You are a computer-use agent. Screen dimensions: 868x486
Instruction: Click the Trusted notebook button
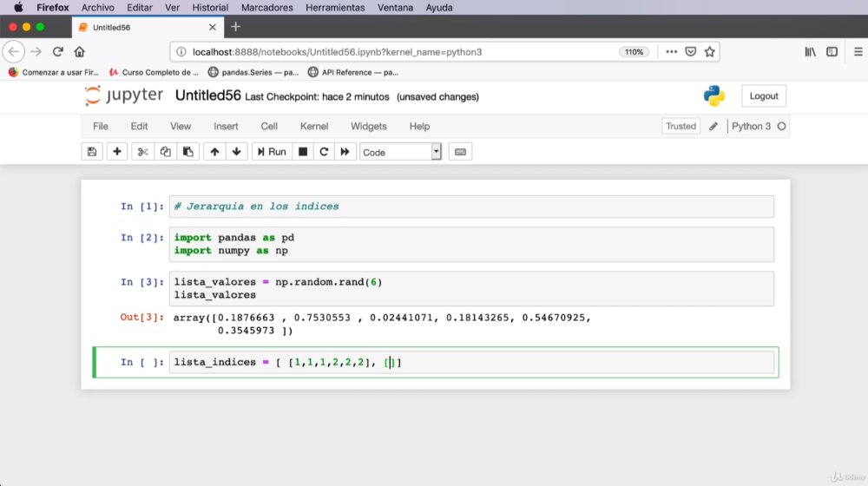(681, 126)
